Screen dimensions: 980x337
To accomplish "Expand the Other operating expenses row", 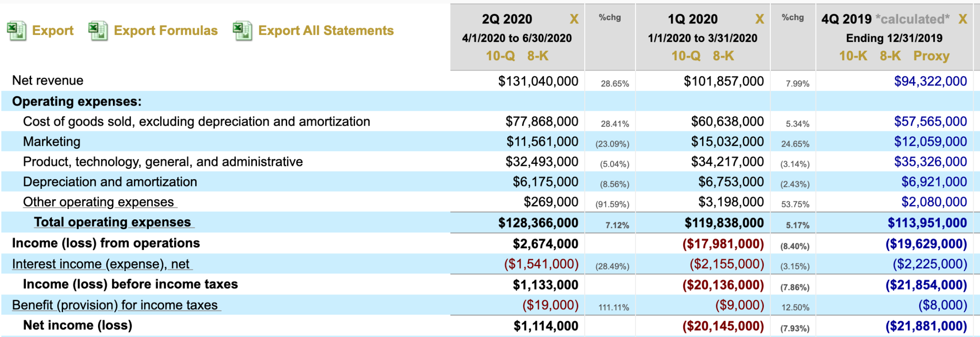I will point(99,202).
